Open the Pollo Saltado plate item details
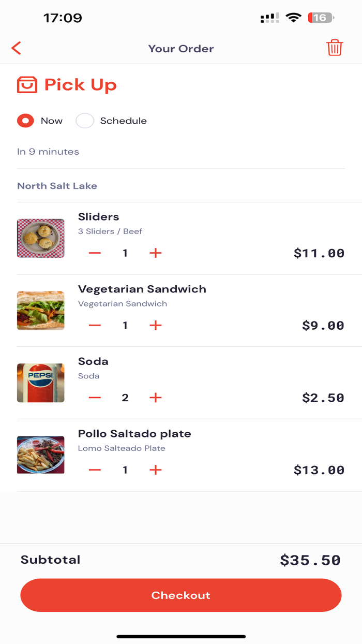Image resolution: width=362 pixels, height=644 pixels. (x=134, y=433)
